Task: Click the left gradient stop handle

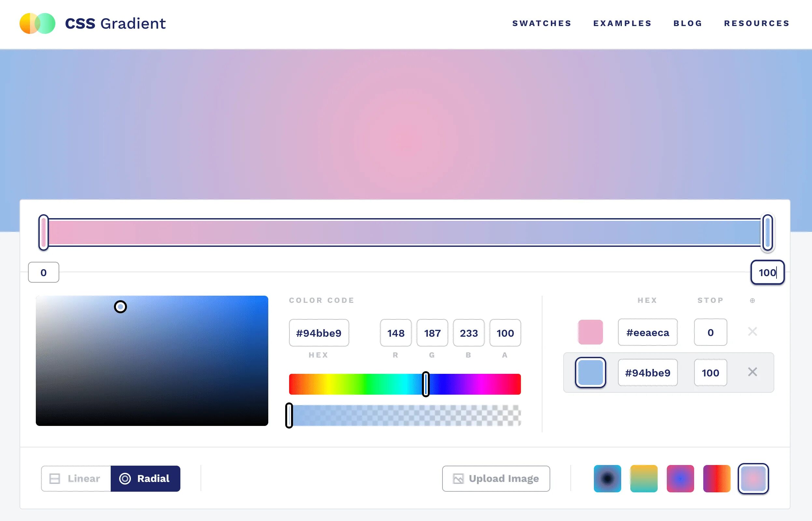Action: click(44, 232)
